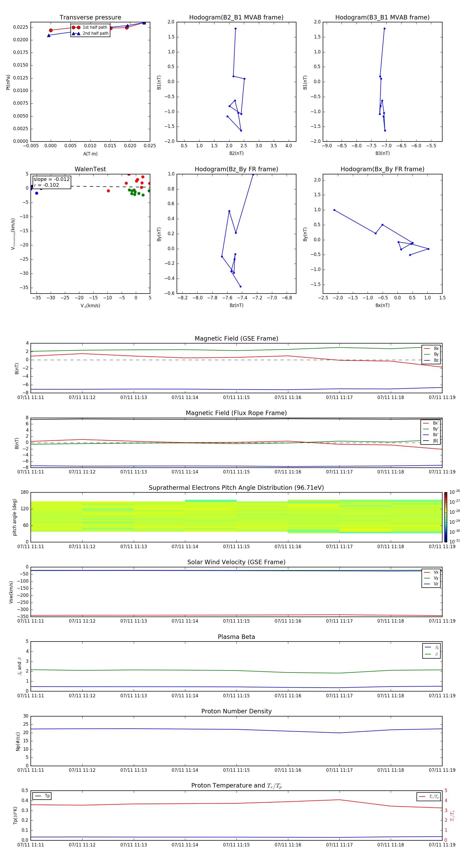
Task: Click the β entry in Plasma Beta legend
Action: point(431,654)
